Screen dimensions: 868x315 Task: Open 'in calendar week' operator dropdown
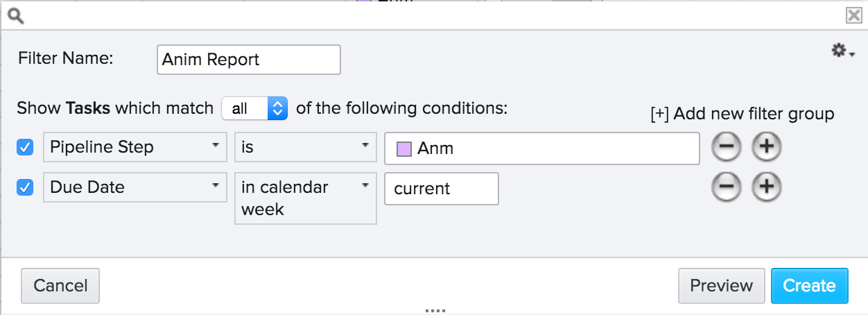point(305,198)
